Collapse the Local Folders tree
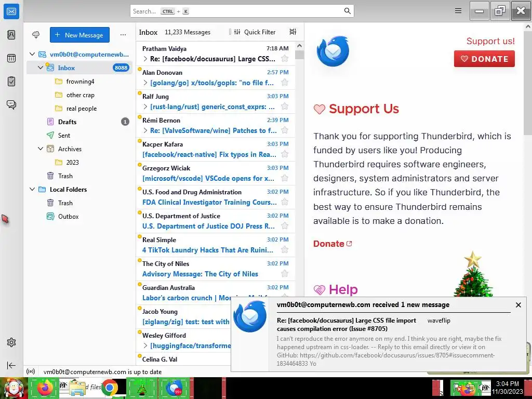The image size is (532, 399). coord(32,189)
